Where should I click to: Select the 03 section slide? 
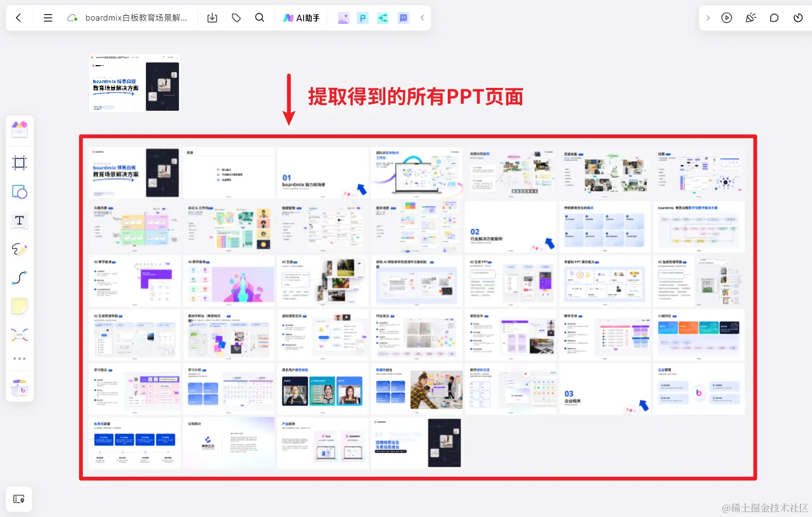604,389
